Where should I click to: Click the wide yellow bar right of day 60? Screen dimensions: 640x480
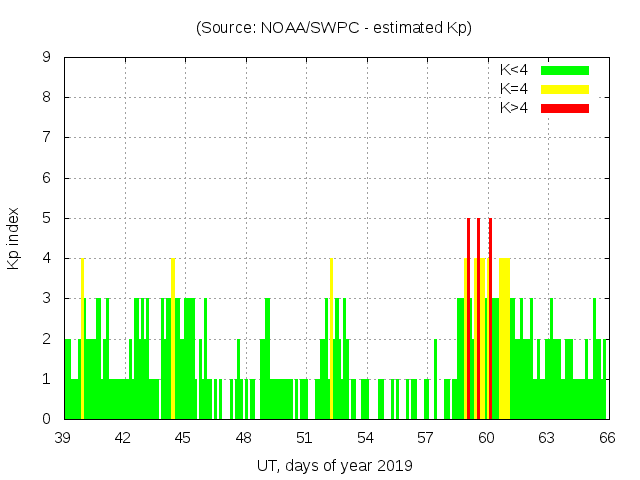[x=505, y=340]
